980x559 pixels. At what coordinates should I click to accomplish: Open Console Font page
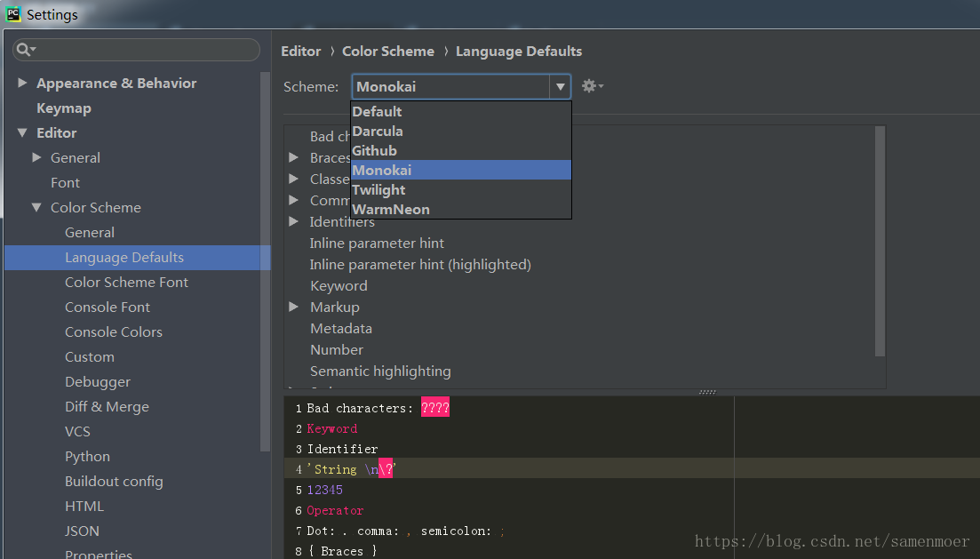click(108, 307)
